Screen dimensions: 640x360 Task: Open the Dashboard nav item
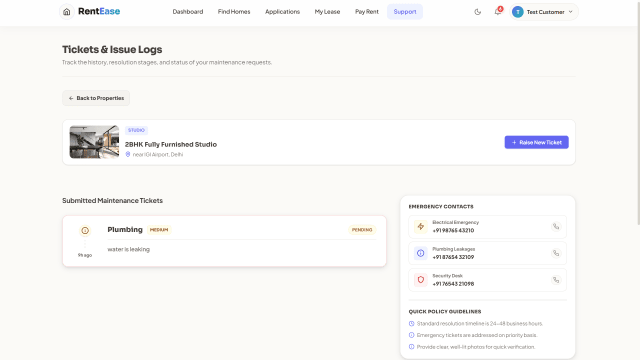click(188, 12)
